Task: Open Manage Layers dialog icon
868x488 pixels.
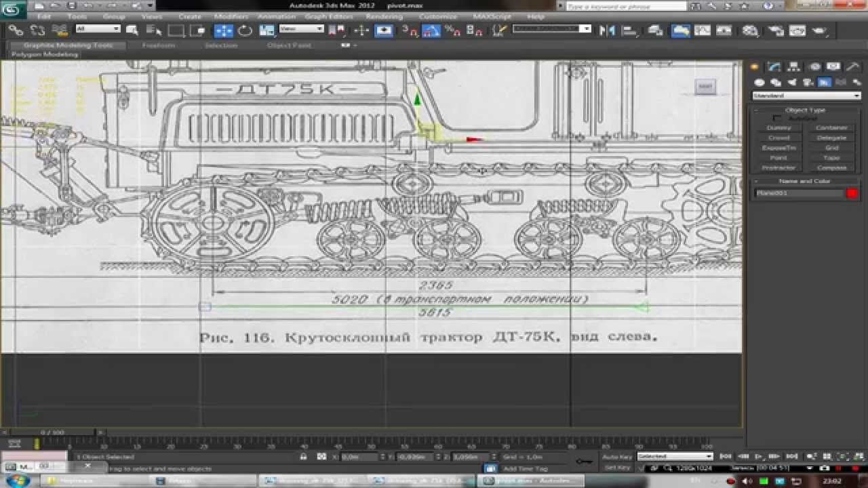Action: [655, 30]
